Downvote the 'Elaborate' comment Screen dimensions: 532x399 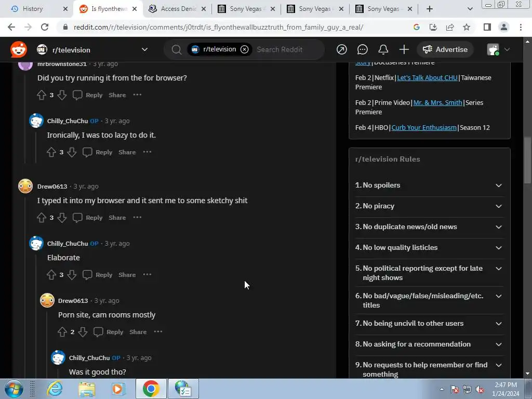point(72,275)
